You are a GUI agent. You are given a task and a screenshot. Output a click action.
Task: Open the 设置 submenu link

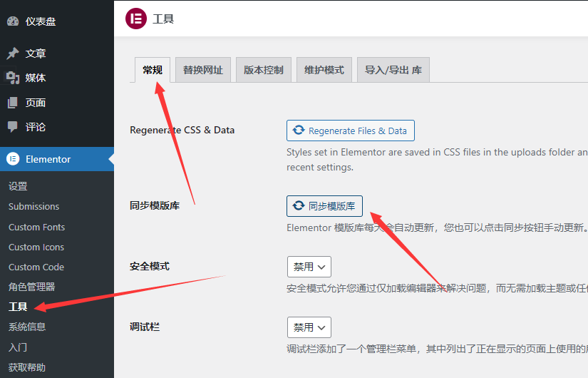[18, 186]
